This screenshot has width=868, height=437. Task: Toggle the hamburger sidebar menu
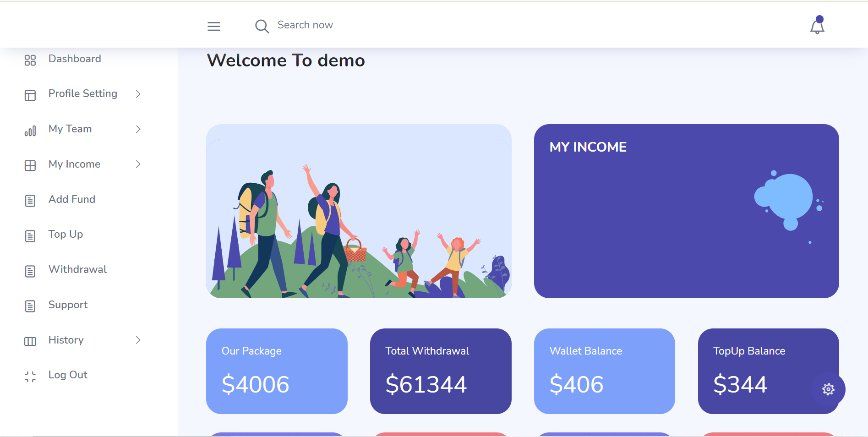214,27
